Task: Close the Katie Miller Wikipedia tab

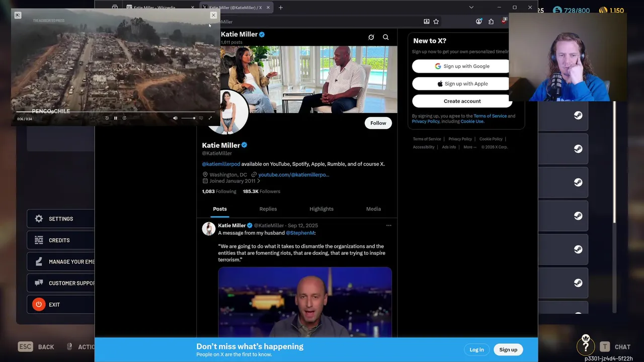Action: coord(192,8)
